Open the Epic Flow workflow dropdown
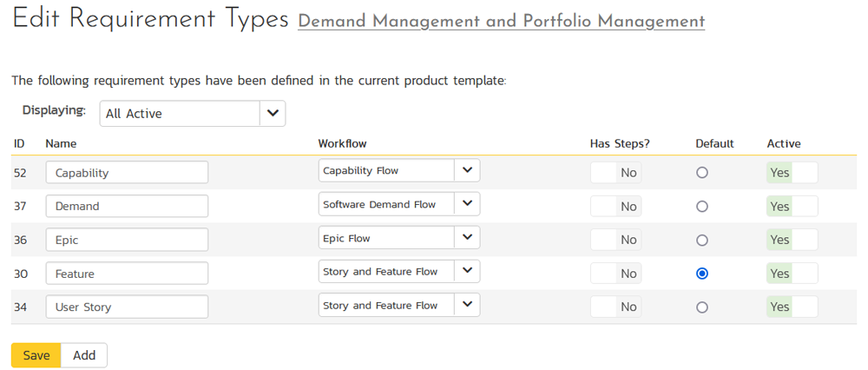The height and width of the screenshot is (370, 868). click(x=467, y=239)
